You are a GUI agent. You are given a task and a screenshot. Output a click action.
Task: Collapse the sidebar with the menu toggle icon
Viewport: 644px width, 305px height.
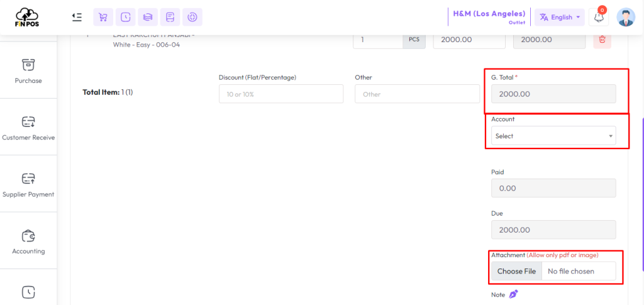tap(77, 17)
